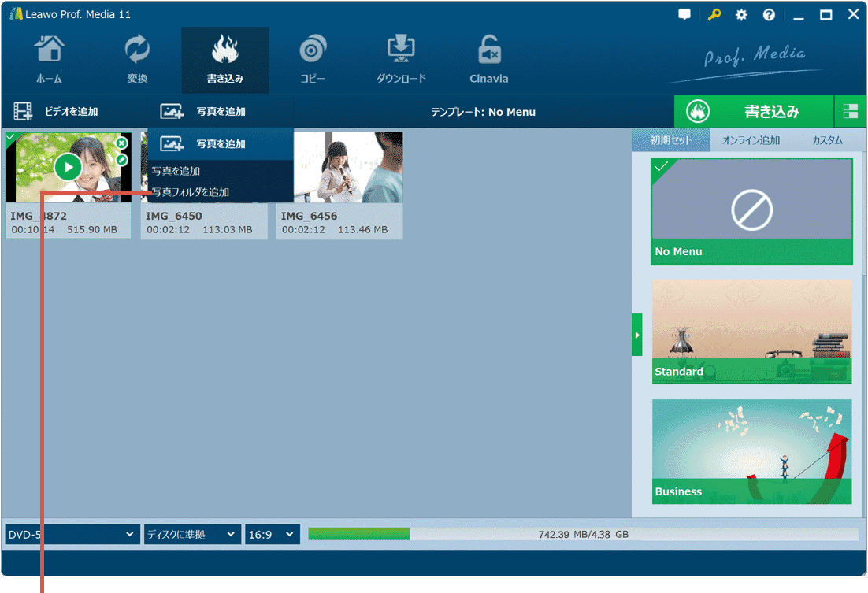Remove IMG_4872 using its X icon
Image resolution: width=868 pixels, height=593 pixels.
121,143
